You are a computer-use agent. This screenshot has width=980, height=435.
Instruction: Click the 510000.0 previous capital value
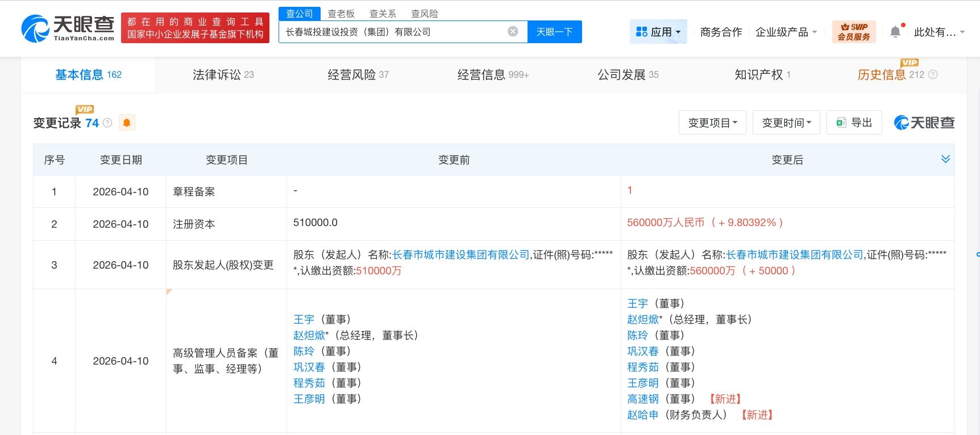point(315,223)
